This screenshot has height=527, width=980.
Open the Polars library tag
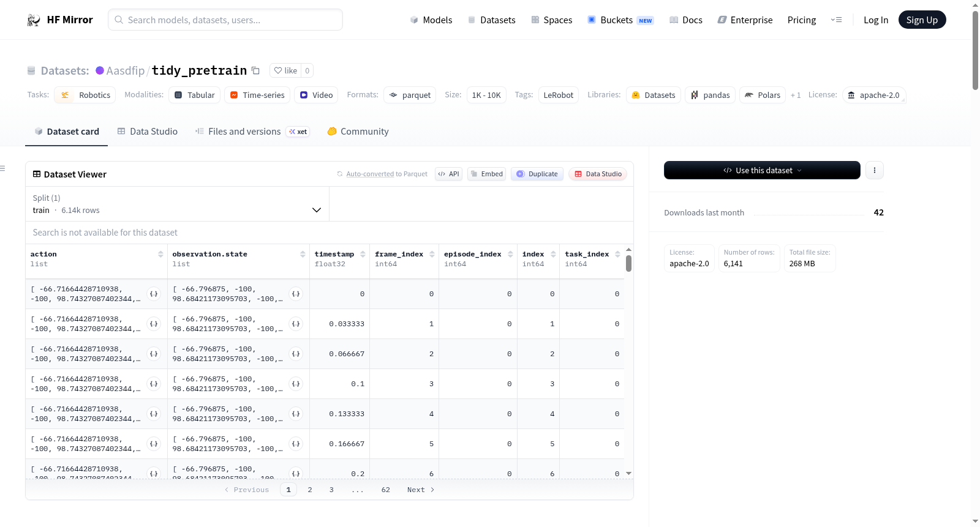(x=763, y=95)
